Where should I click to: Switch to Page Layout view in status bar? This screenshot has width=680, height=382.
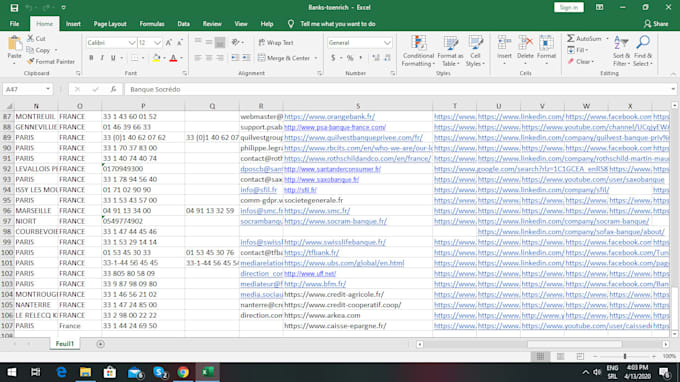(x=560, y=356)
